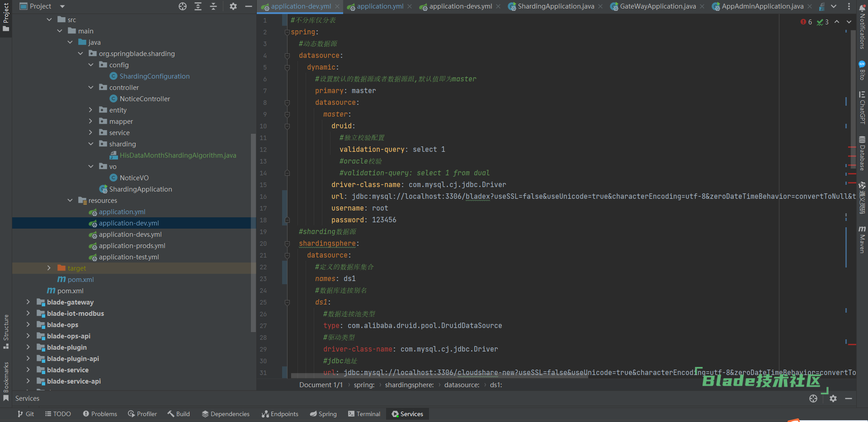Open the TODO tool window
868x422 pixels.
tap(58, 414)
